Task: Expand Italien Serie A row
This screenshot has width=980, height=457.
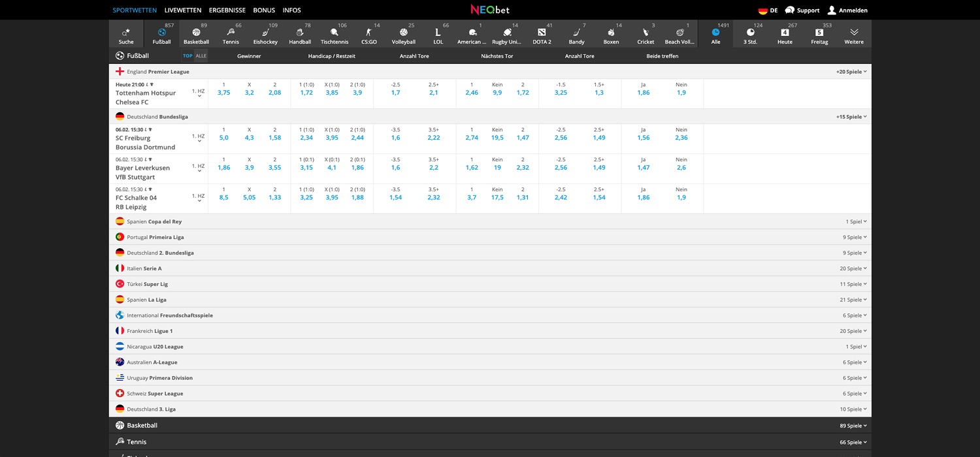Action: click(490, 268)
